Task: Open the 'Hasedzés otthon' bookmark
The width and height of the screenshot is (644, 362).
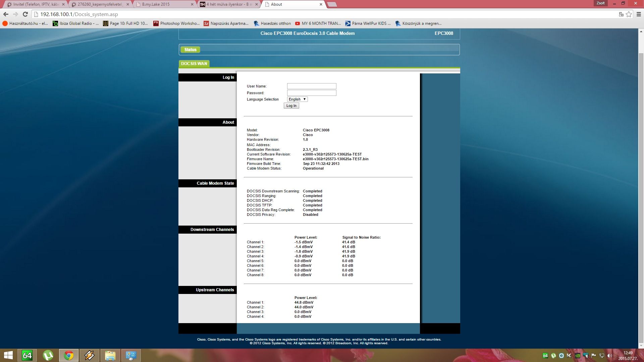Action: pos(272,23)
